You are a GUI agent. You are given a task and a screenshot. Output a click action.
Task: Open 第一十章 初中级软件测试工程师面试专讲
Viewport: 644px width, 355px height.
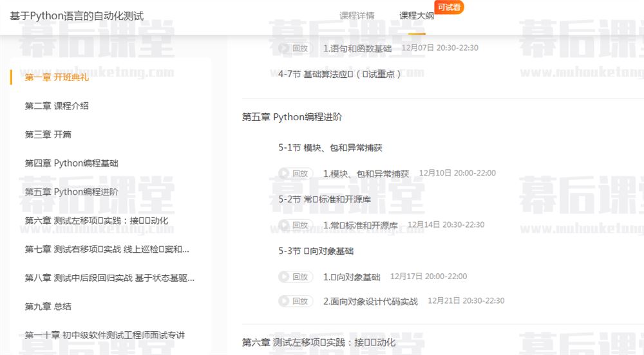[x=105, y=335]
